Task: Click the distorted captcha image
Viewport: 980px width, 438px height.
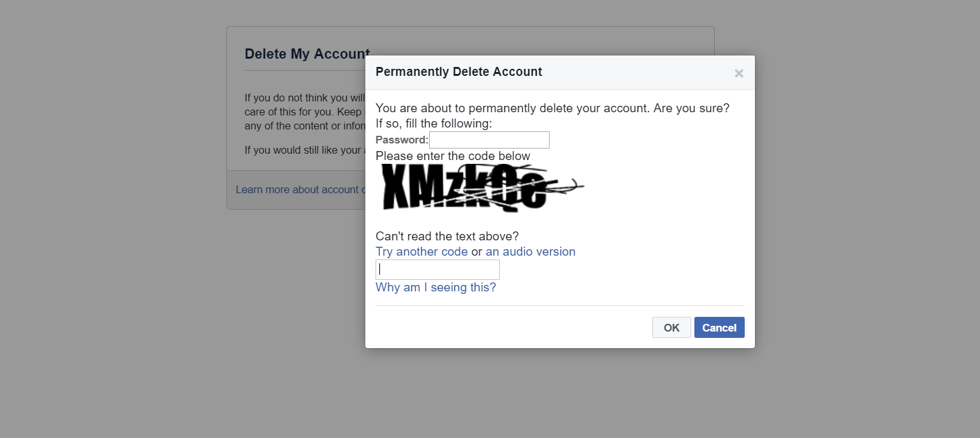Action: pos(481,187)
